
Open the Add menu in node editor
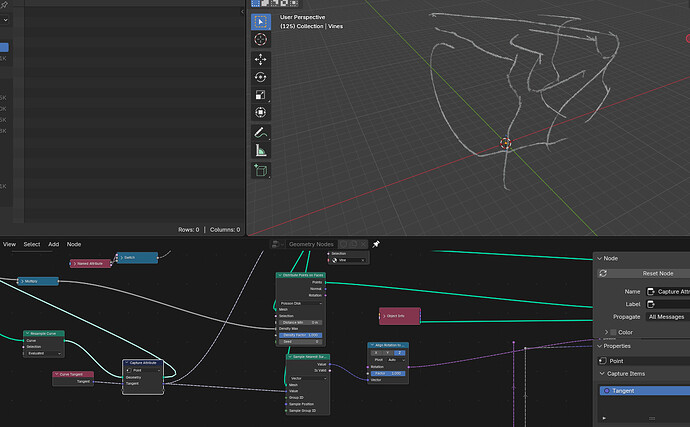click(x=53, y=244)
